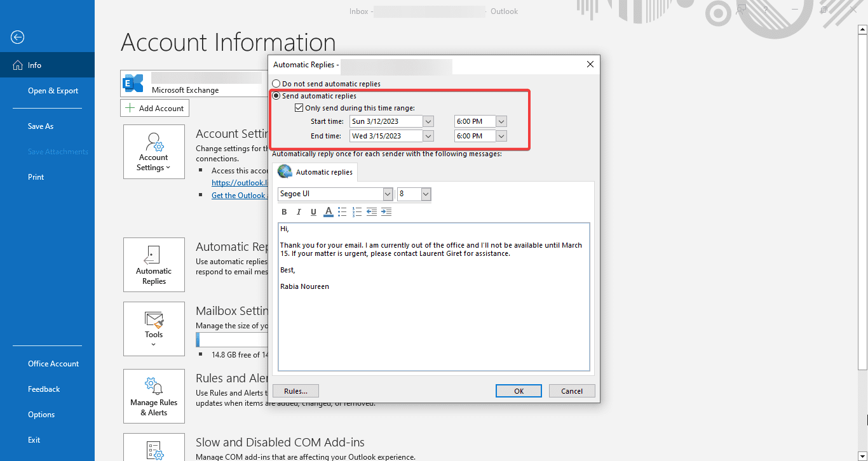868x461 pixels.
Task: Open the Segoe UI font dropdown
Action: [x=387, y=194]
